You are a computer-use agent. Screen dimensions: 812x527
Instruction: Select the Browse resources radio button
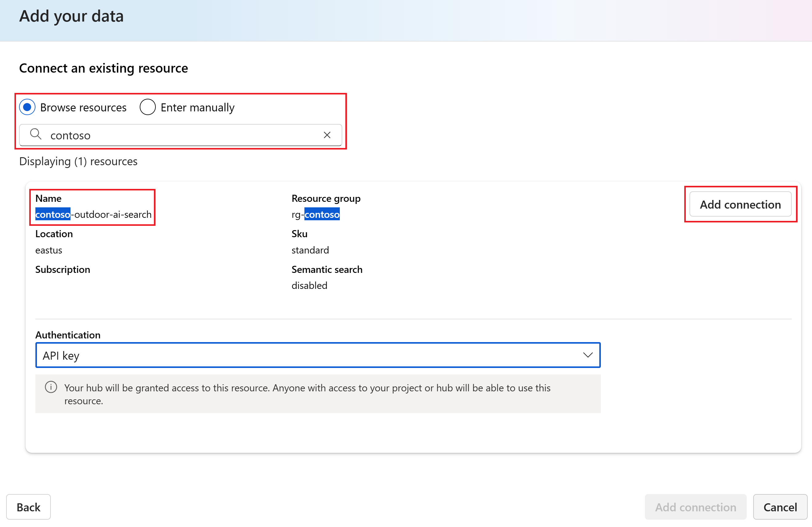coord(27,107)
